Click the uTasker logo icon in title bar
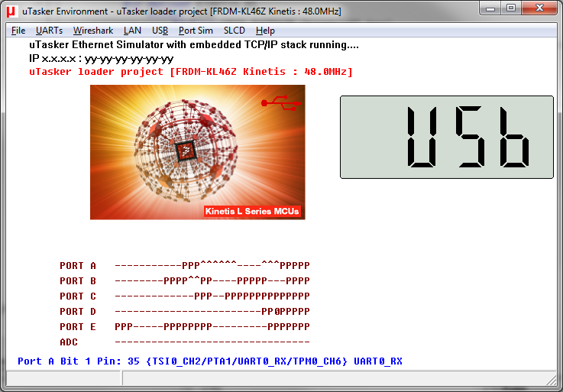Image resolution: width=563 pixels, height=392 pixels. point(12,11)
